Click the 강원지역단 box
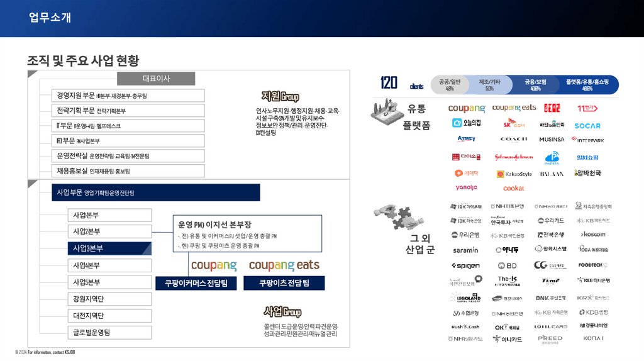 (109, 299)
